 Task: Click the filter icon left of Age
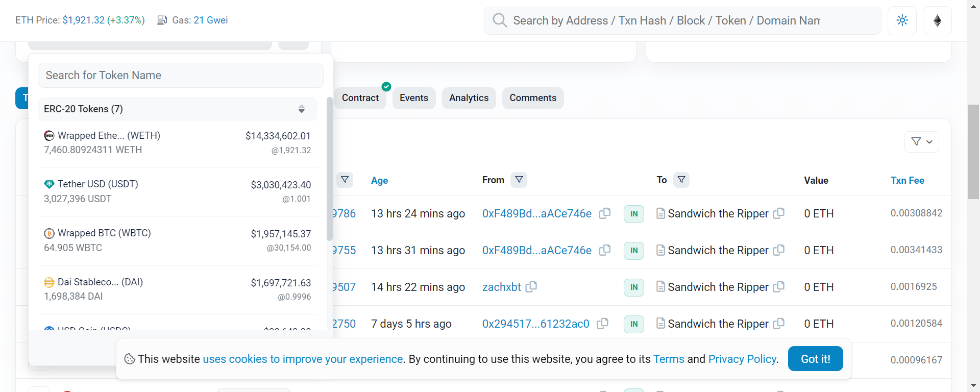345,180
